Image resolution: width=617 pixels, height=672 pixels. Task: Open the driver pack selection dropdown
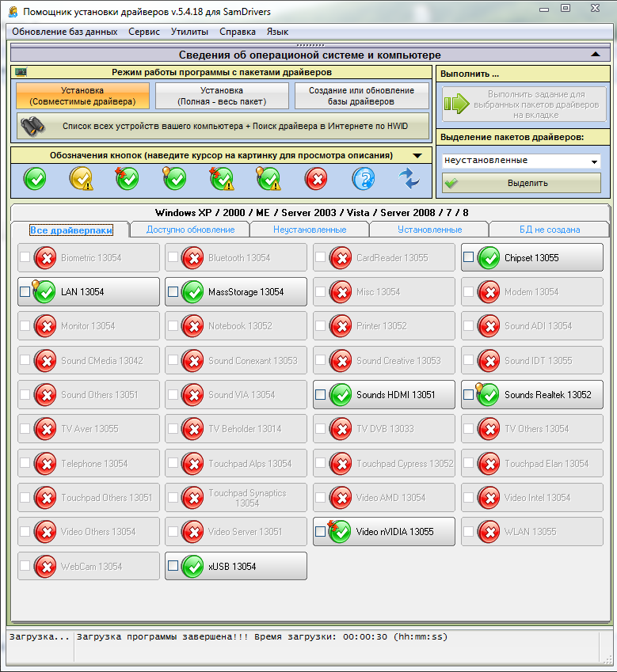(594, 161)
